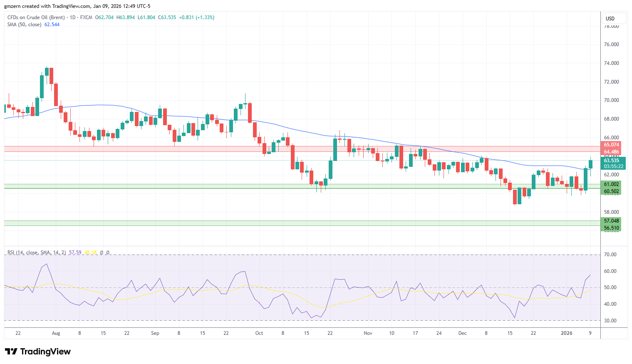Click the Aug label on the time axis
Viewport: 632px width, 364px height.
[x=56, y=333]
